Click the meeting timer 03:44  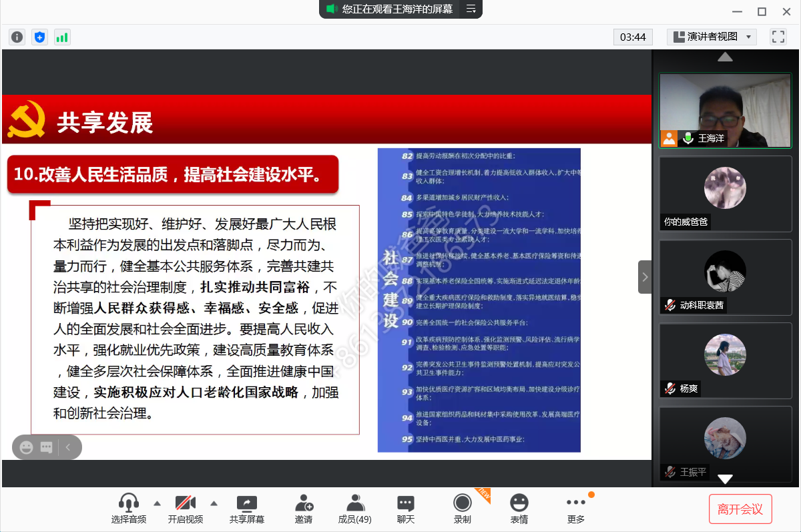point(633,37)
